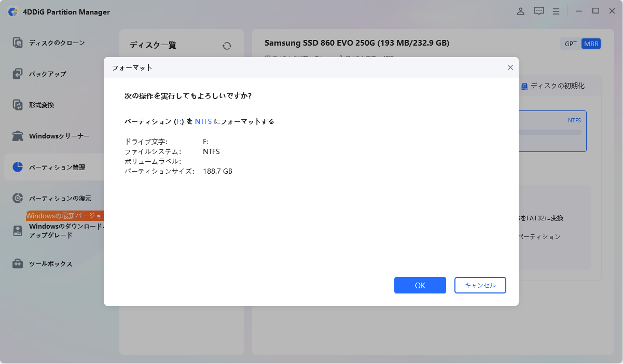Click the ディスク一覧 heading
The image size is (623, 364).
pyautogui.click(x=153, y=45)
